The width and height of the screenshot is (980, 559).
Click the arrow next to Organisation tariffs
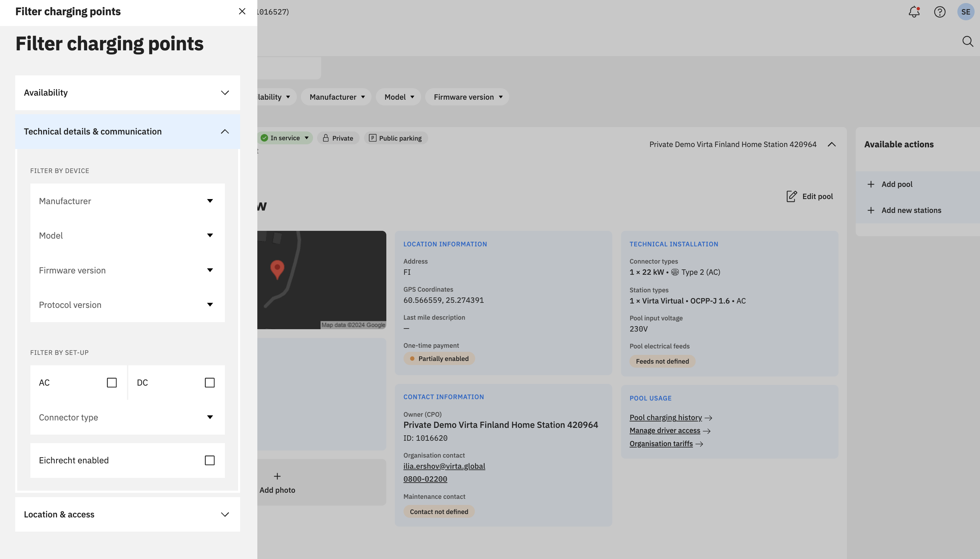(x=699, y=444)
